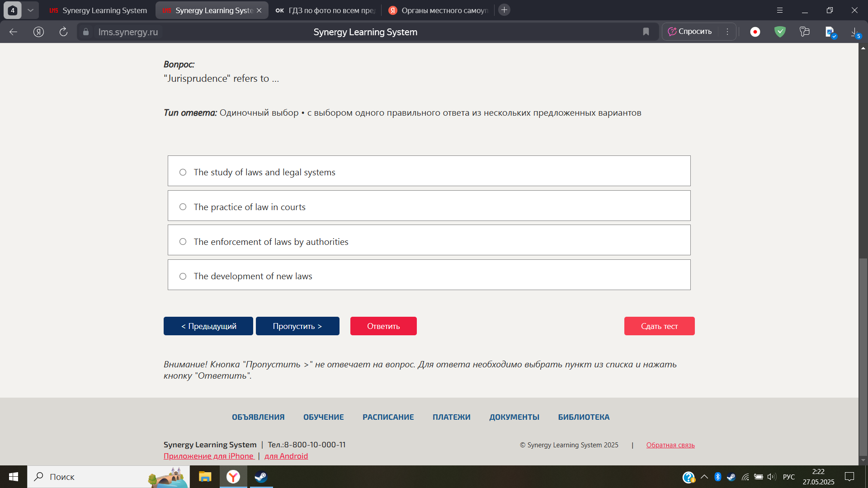Screen dimensions: 868x488
Task: Expand the tab list chevron dropdown
Action: [30, 10]
